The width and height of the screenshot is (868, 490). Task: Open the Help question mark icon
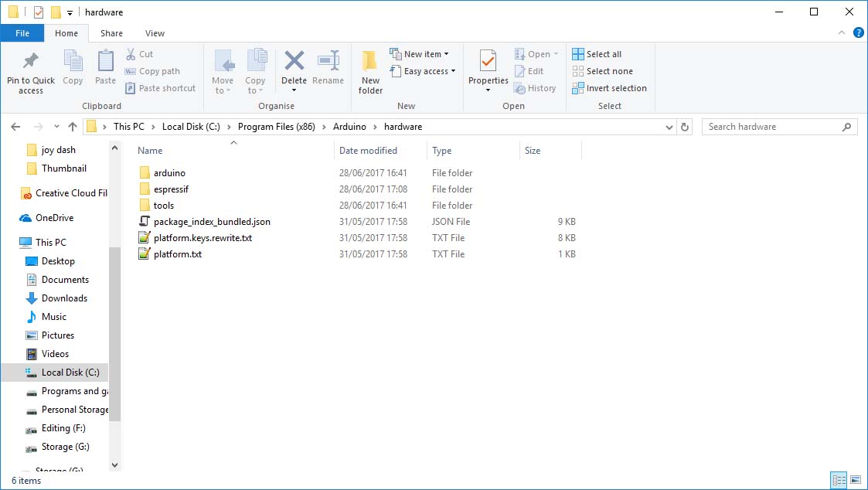859,32
